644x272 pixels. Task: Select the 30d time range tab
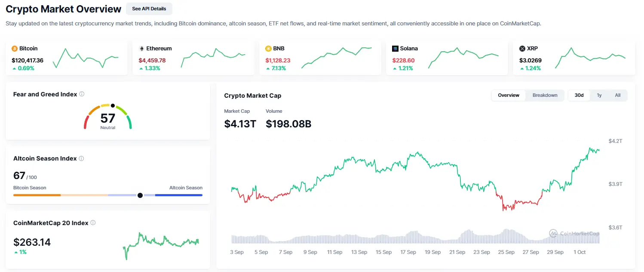pyautogui.click(x=579, y=95)
